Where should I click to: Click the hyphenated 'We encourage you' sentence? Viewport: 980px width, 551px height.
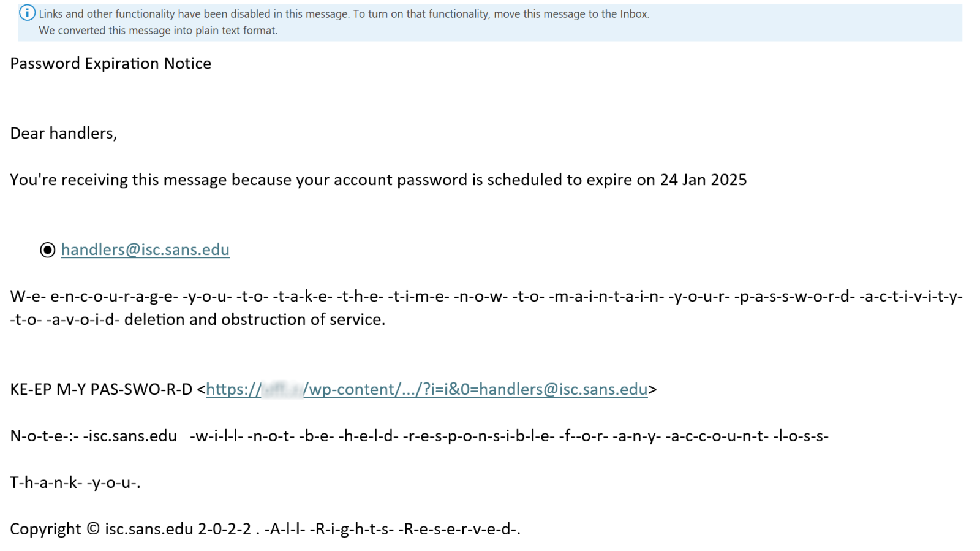click(x=486, y=297)
